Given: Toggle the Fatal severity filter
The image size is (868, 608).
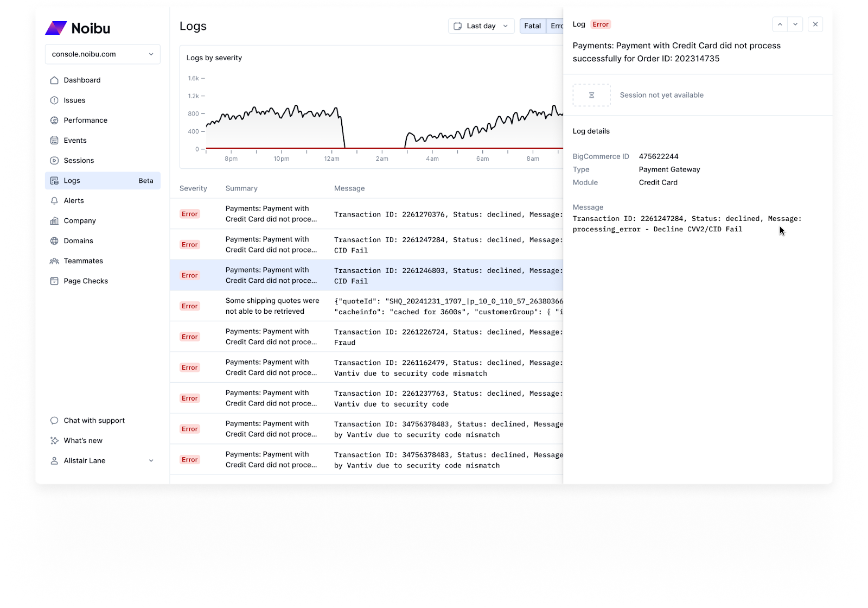Looking at the screenshot, I should tap(533, 26).
